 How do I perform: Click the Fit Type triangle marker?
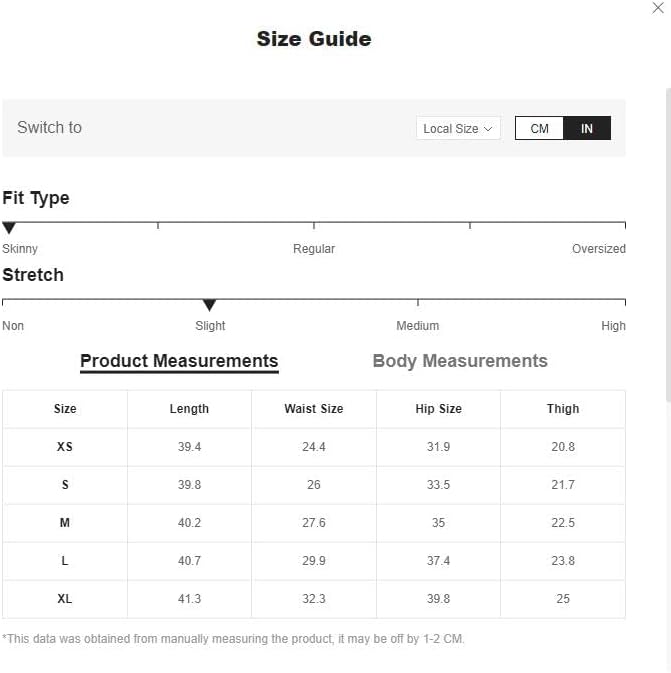(x=9, y=228)
